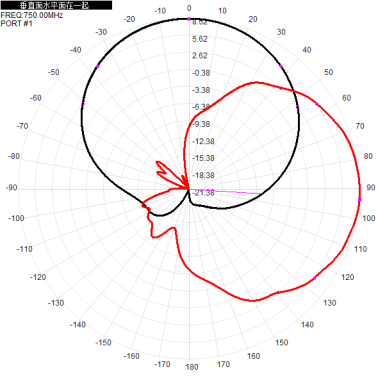Click the positive 170 degree angle label

coord(223,364)
